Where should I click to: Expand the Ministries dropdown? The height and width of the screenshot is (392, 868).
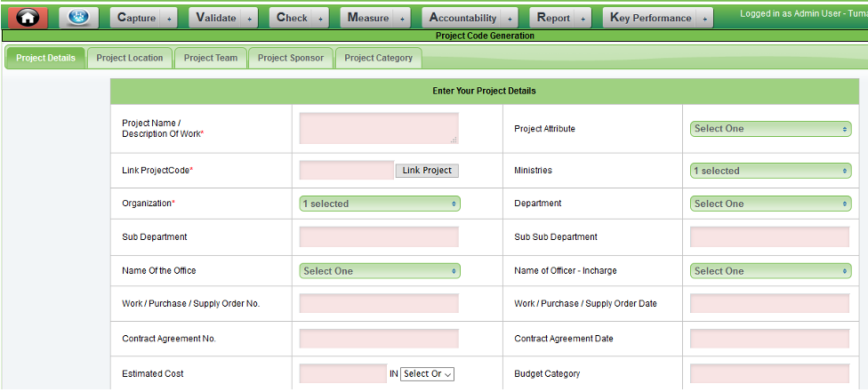click(770, 171)
